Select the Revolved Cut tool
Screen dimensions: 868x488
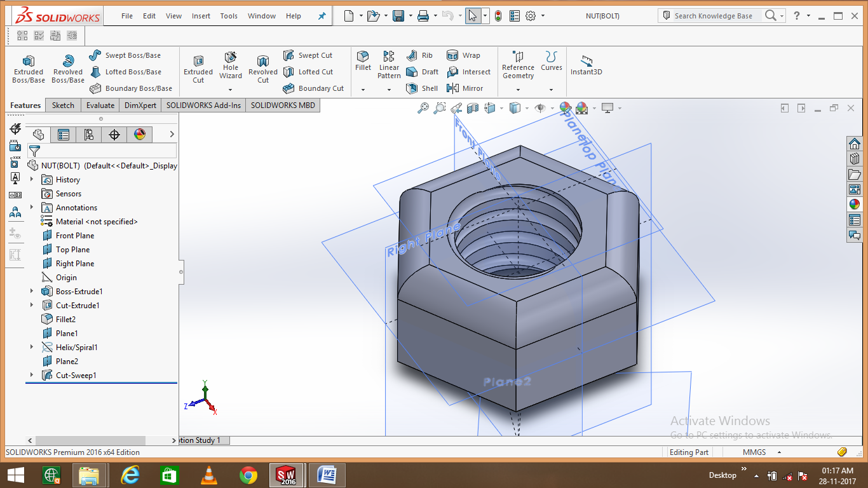click(x=262, y=67)
